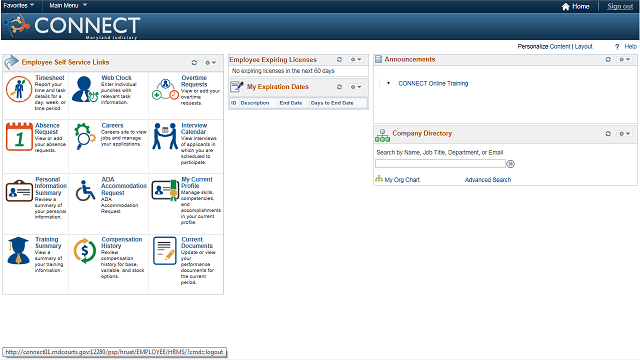Open the My Current Profile icon

165,190
